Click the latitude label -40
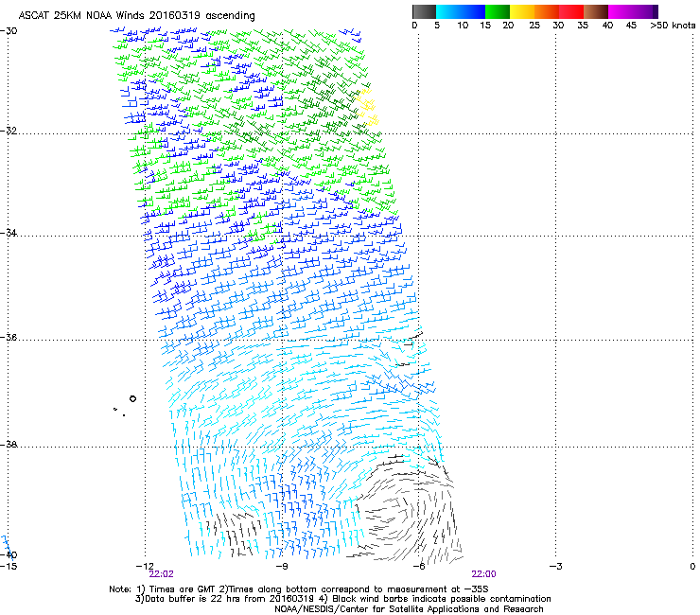700x615 pixels. [x=9, y=554]
